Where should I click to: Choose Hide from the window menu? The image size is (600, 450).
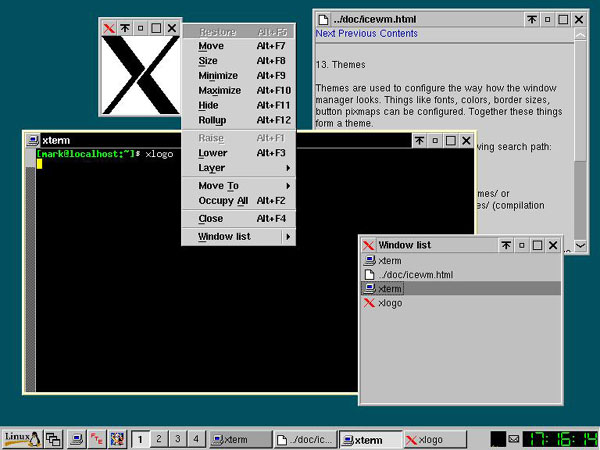(x=238, y=106)
